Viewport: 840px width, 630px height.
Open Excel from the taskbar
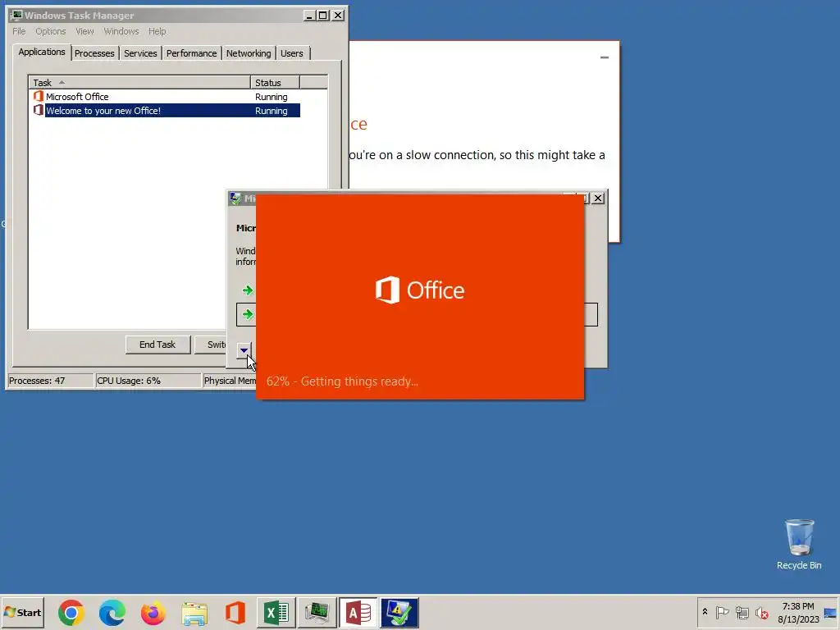tap(276, 612)
